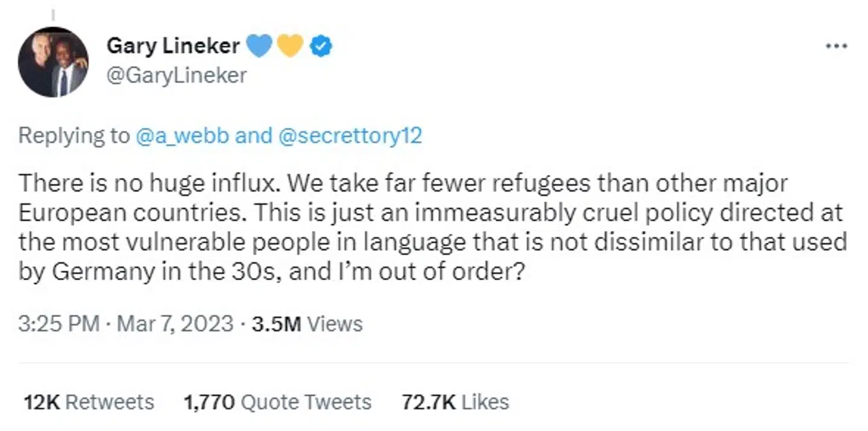Show the 72.7K Likes list
Image resolution: width=868 pixels, height=431 pixels.
pos(456,402)
